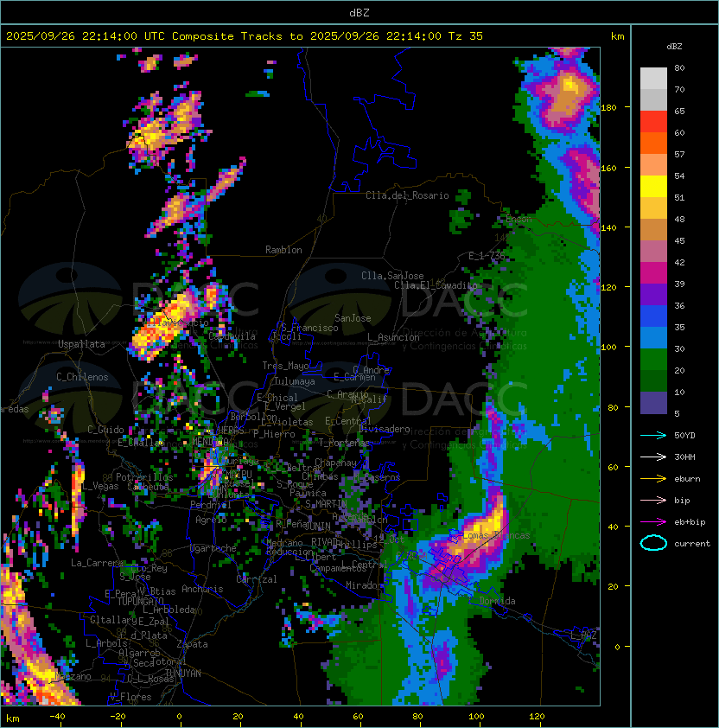This screenshot has height=728, width=719.
Task: Select the dark orange 60-57 dBZ swatch
Action: [653, 144]
